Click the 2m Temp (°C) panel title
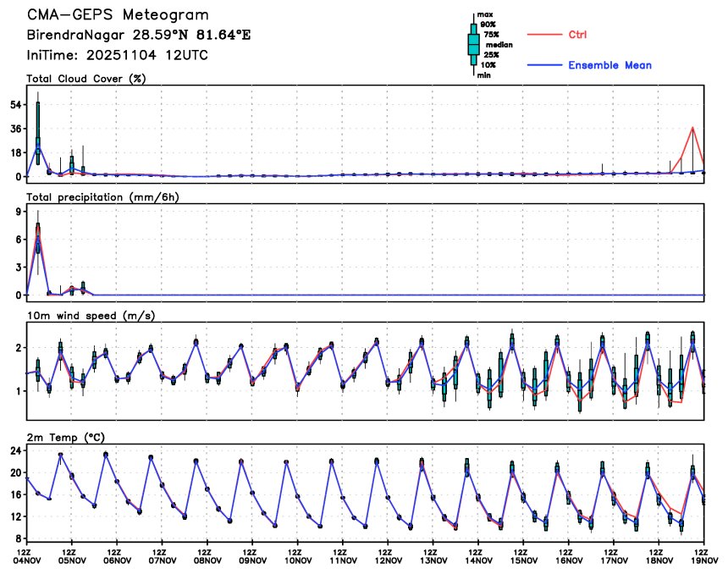This screenshot has height=574, width=728. [x=66, y=438]
